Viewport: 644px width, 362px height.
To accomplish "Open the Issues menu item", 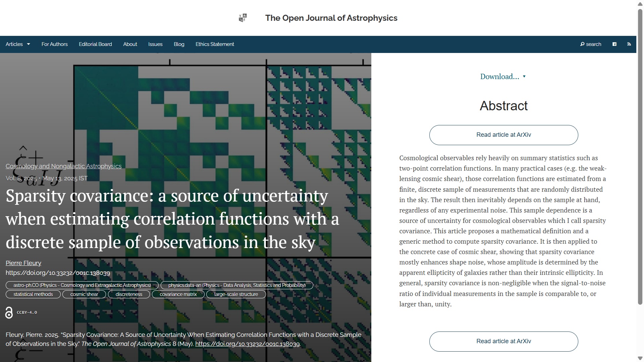I will (155, 44).
